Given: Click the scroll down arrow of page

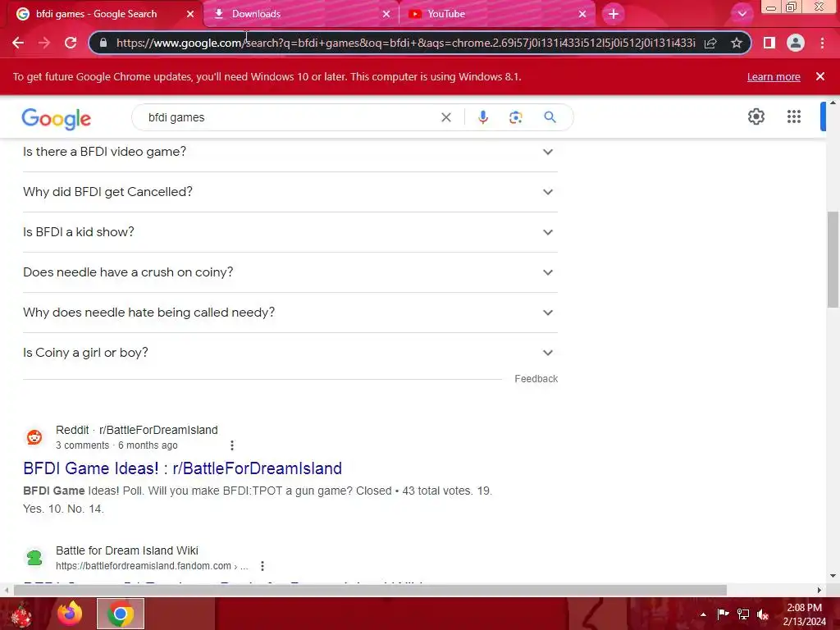Looking at the screenshot, I should pos(833,577).
